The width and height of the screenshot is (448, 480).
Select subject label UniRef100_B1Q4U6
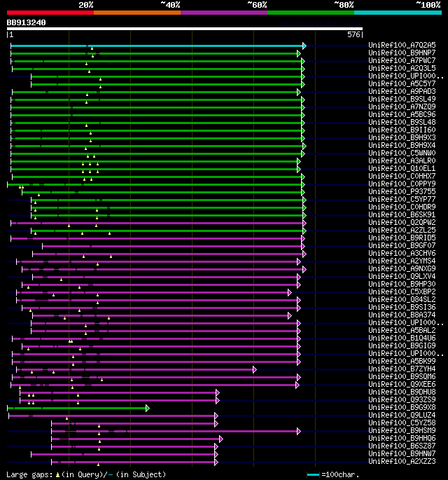pyautogui.click(x=402, y=338)
